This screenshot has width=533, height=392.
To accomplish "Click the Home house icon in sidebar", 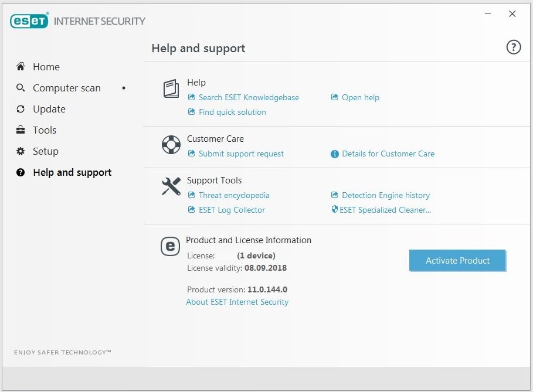I will click(x=21, y=67).
